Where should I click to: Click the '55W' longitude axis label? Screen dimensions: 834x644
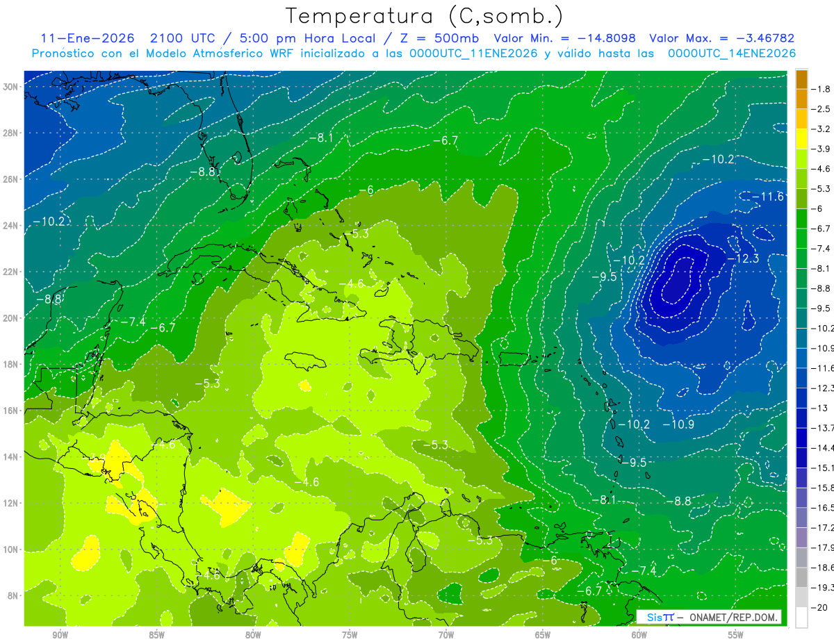click(x=735, y=635)
